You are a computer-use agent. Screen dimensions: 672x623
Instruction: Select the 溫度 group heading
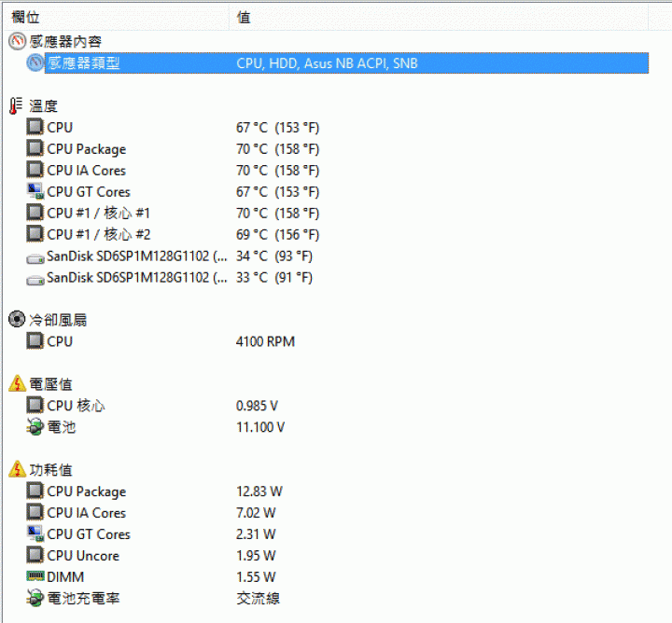pos(43,105)
